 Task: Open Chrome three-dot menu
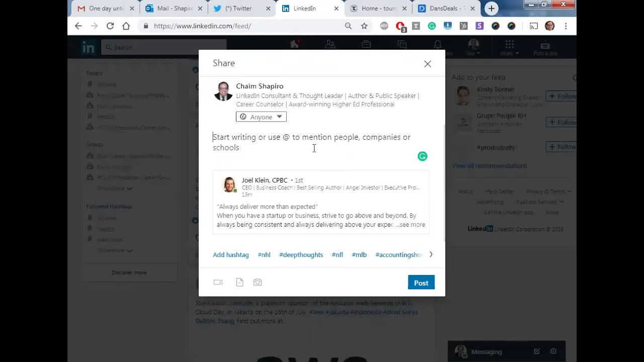coord(566,26)
